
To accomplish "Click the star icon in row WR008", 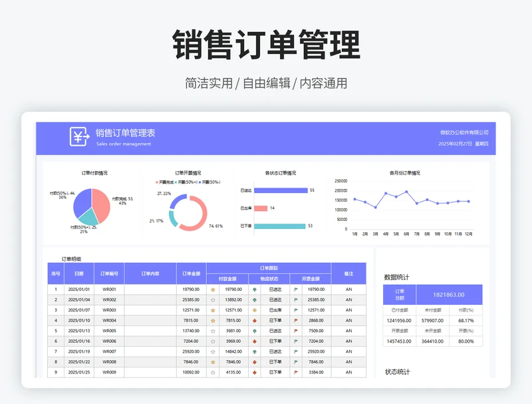I will pos(213,362).
